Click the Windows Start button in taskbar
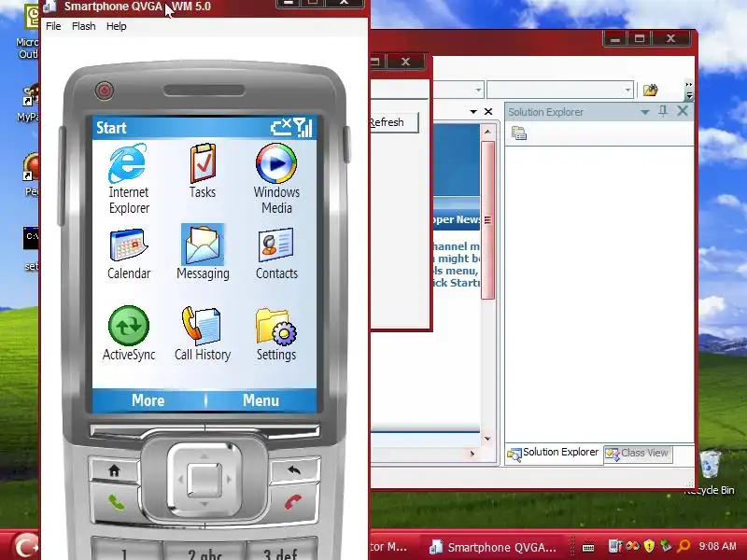Viewport: 747px width, 560px height. click(x=24, y=546)
